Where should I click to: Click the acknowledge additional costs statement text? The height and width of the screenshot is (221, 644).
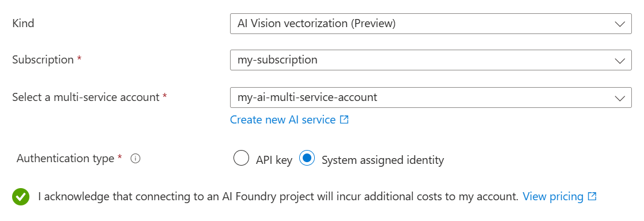278,196
